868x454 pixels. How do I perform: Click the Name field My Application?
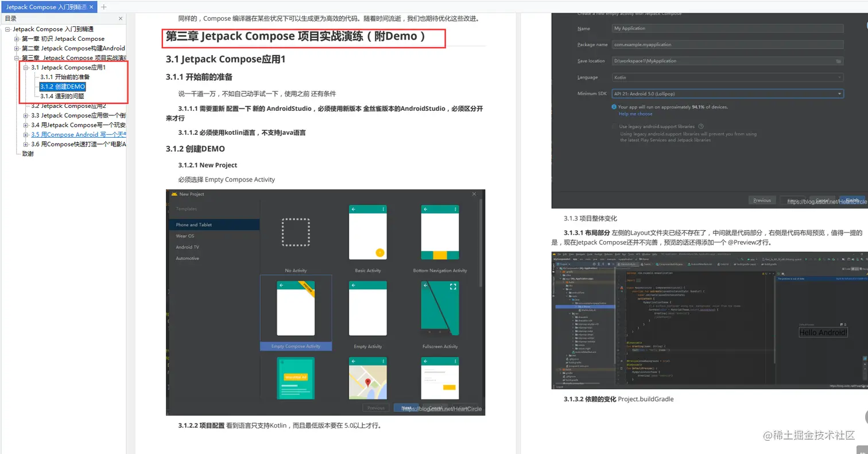(x=727, y=28)
